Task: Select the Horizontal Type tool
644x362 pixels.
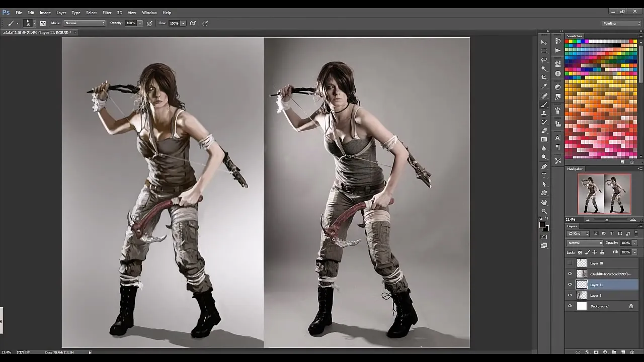Action: [544, 175]
